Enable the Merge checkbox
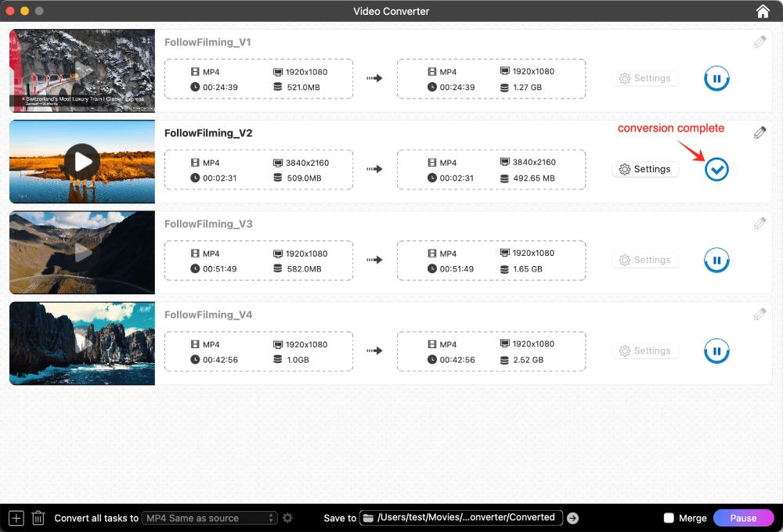The height and width of the screenshot is (532, 783). click(x=669, y=517)
